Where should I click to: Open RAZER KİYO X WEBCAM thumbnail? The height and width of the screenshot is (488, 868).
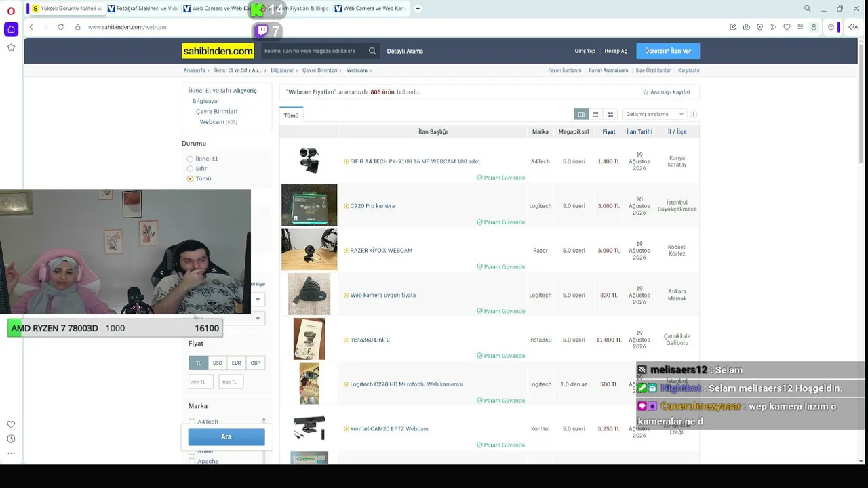coord(309,249)
